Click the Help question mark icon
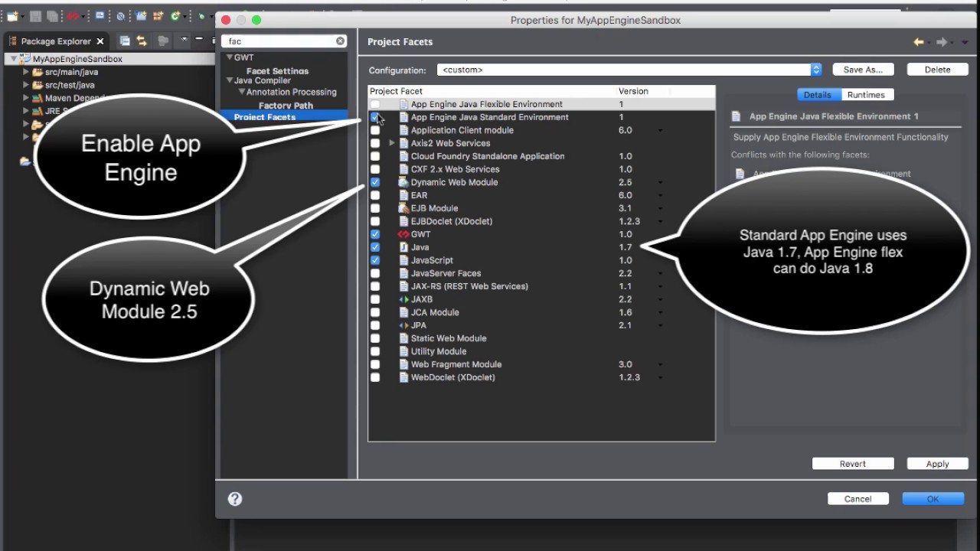 tap(235, 498)
